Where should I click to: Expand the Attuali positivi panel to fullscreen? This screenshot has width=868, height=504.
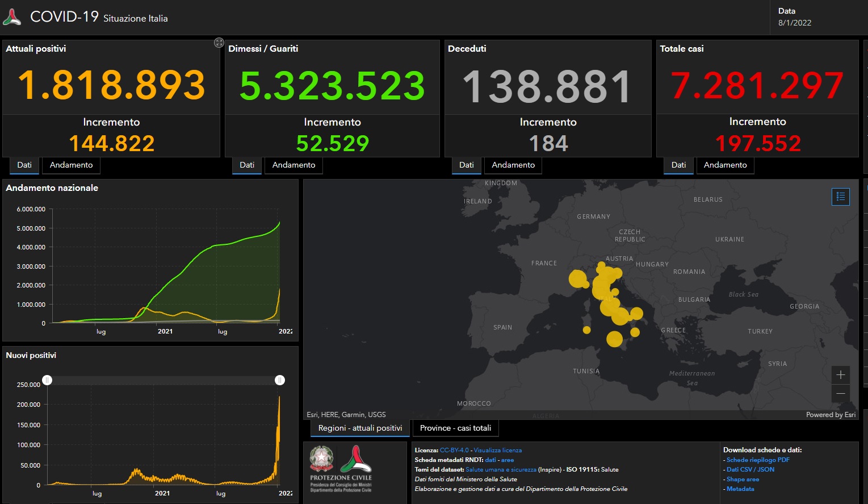219,43
